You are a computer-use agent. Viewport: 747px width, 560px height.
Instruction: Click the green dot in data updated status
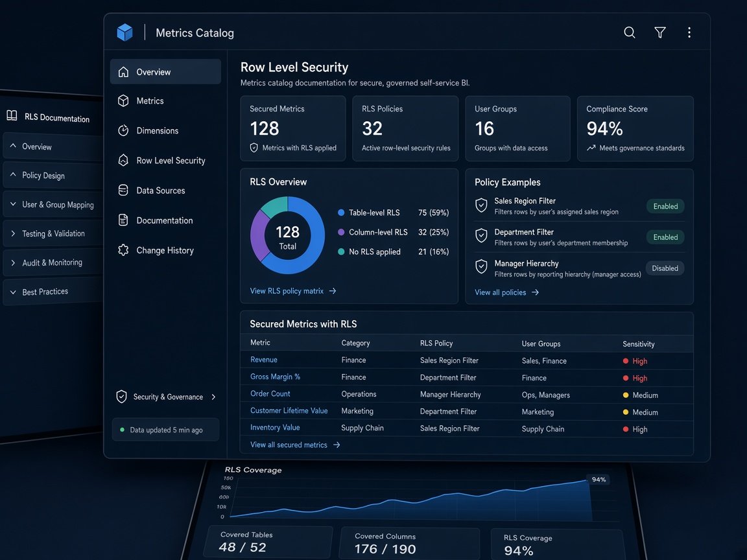pos(123,430)
